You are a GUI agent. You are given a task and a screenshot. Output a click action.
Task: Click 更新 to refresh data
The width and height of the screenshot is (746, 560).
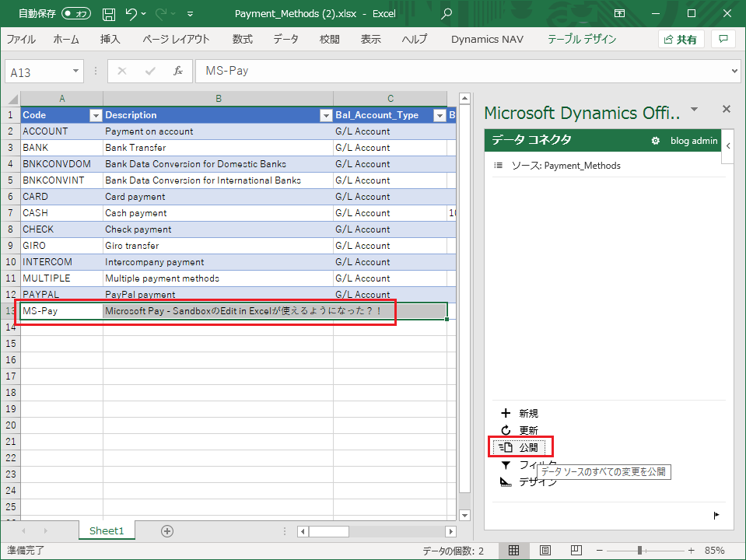point(519,430)
